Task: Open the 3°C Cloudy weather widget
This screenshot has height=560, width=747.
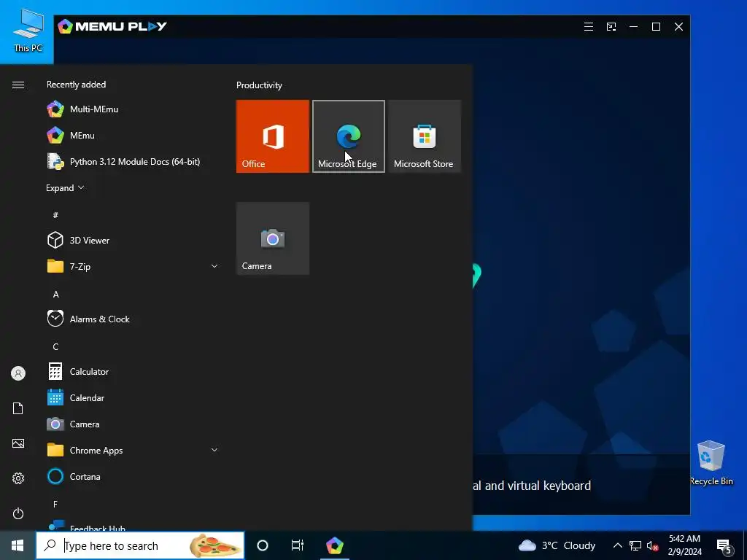Action: [x=557, y=545]
